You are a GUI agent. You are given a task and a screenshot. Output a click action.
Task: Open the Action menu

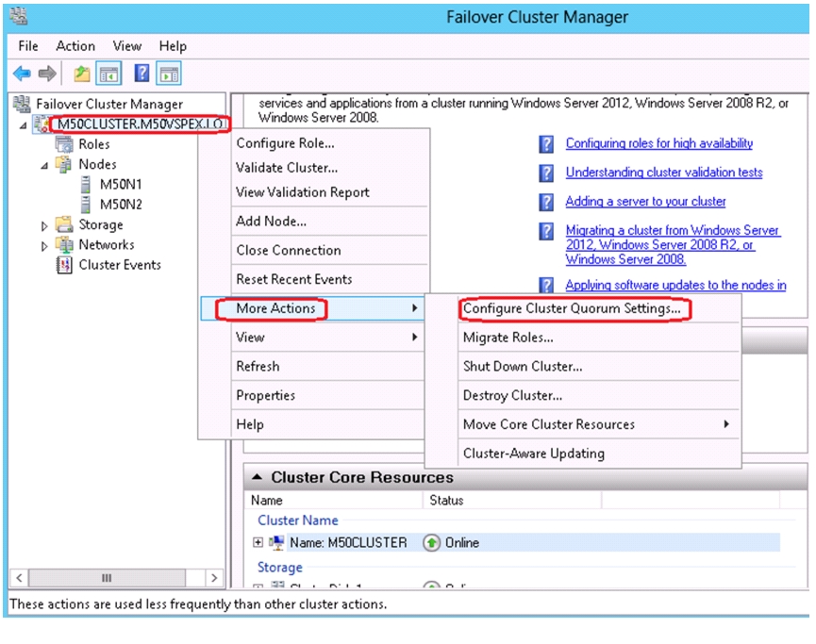[x=75, y=46]
